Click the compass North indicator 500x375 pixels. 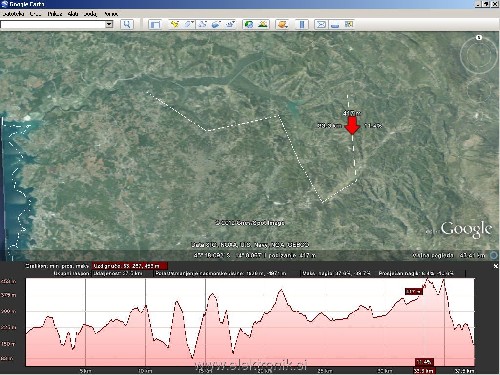coord(479,37)
